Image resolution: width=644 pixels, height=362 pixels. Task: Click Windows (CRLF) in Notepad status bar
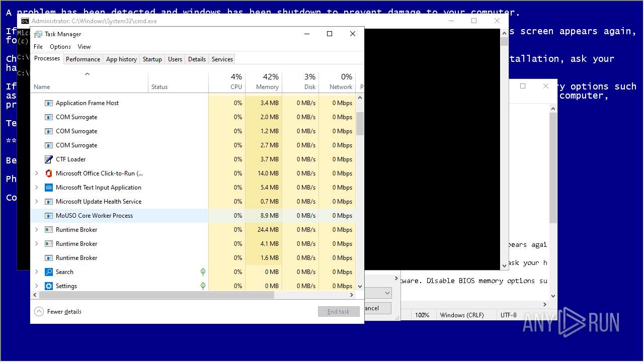[462, 315]
